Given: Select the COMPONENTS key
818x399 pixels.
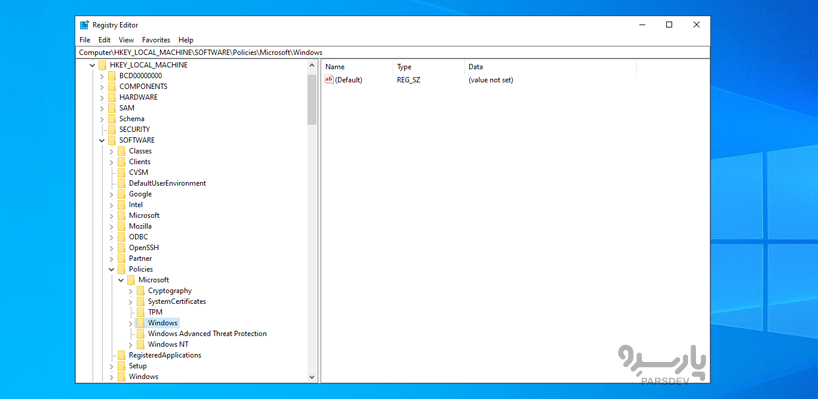Looking at the screenshot, I should [x=143, y=87].
